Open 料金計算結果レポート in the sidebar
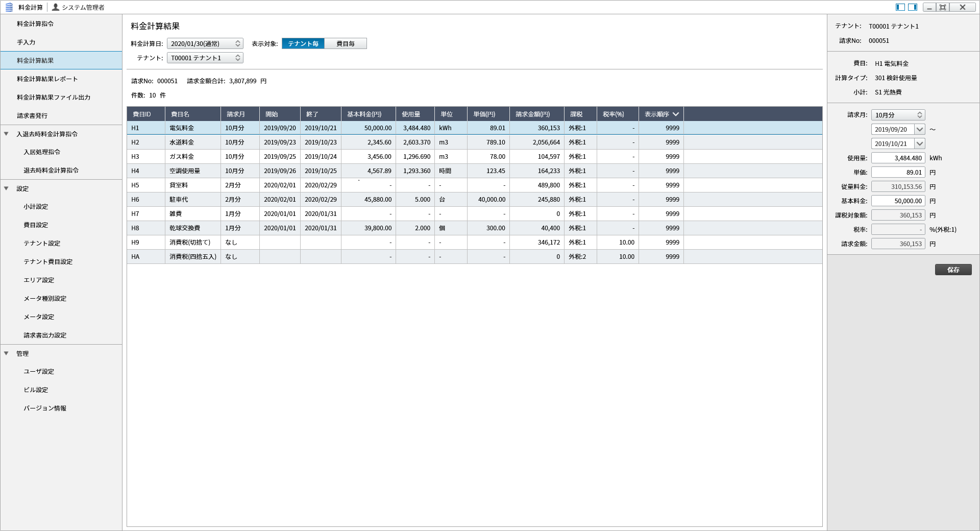Screen dimensions: 980x531 tap(47, 79)
